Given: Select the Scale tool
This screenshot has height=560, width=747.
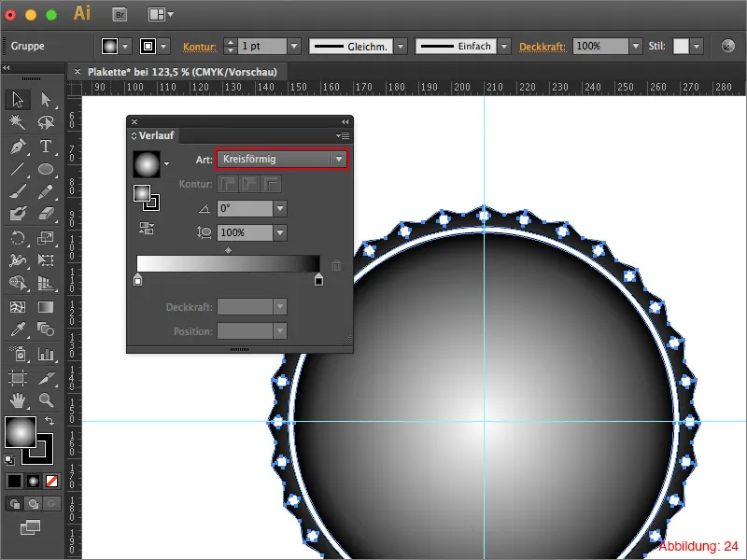Looking at the screenshot, I should click(x=46, y=237).
